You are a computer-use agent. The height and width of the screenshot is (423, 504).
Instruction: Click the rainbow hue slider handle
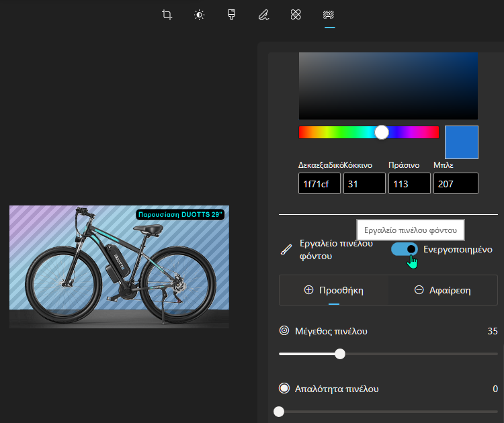coord(382,132)
